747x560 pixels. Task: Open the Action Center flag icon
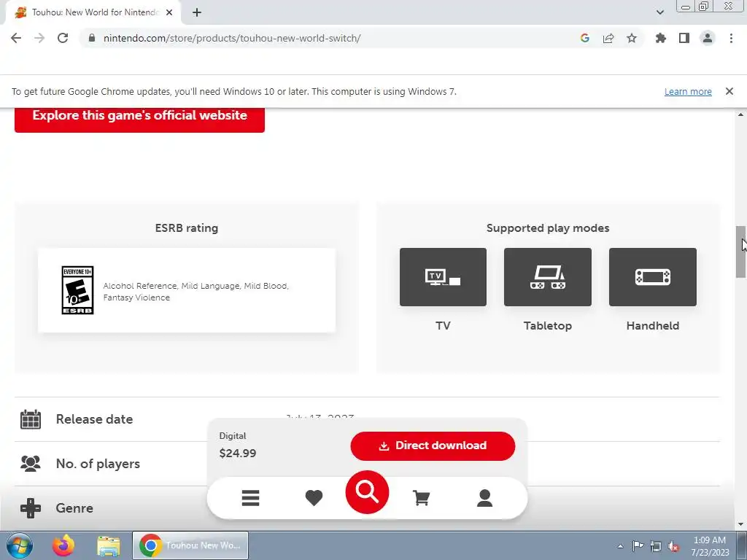[x=638, y=546]
